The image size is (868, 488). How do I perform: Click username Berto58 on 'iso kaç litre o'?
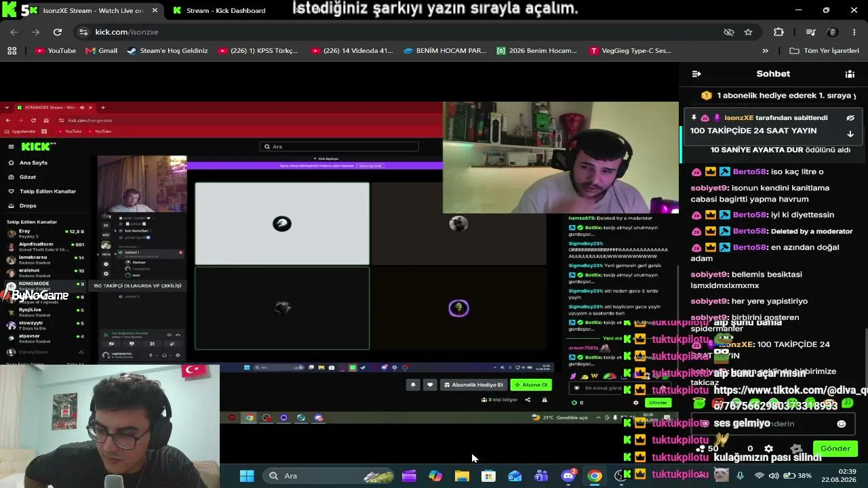click(749, 171)
